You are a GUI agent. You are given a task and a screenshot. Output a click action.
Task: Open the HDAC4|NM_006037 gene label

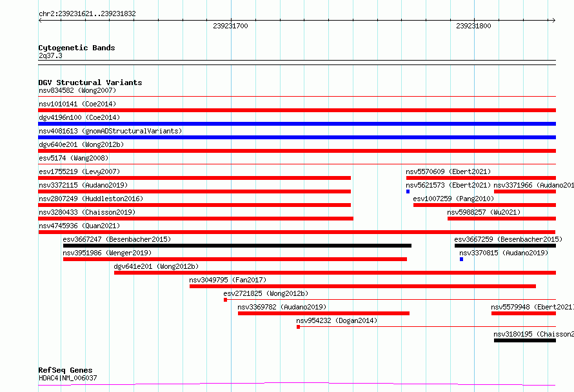coord(68,378)
